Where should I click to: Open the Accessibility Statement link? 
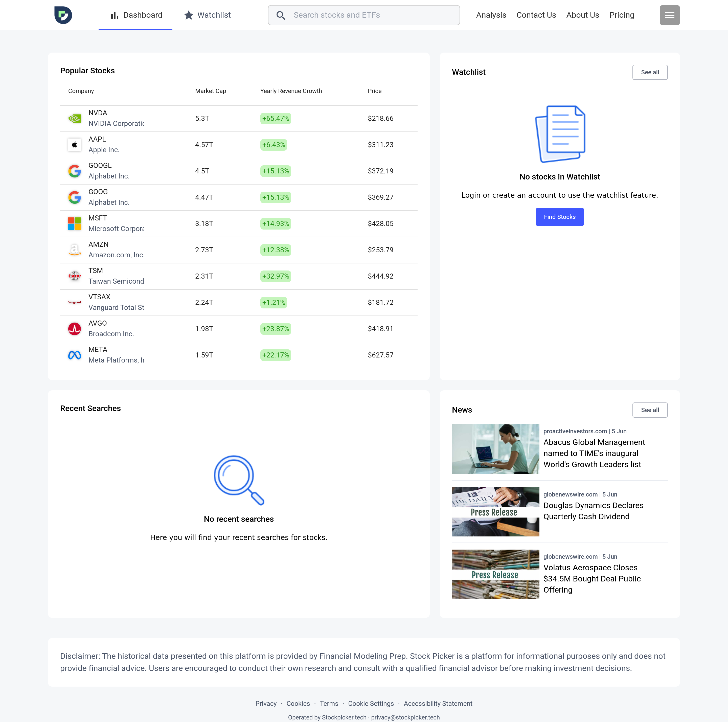pyautogui.click(x=438, y=704)
